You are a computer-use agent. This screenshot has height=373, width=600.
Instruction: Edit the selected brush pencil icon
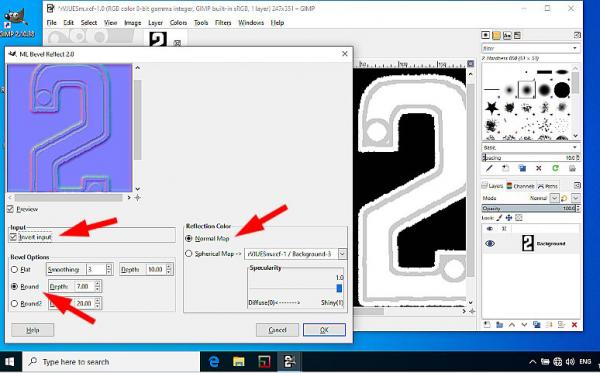[x=489, y=168]
